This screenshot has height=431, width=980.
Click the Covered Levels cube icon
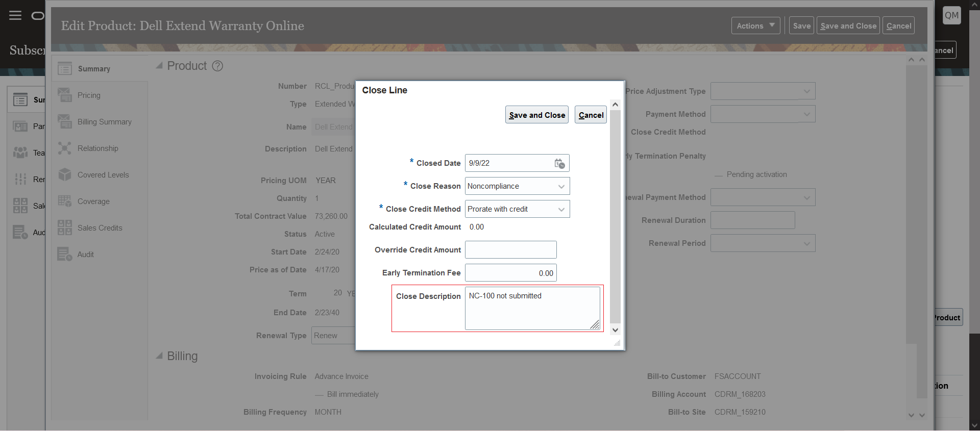[65, 174]
